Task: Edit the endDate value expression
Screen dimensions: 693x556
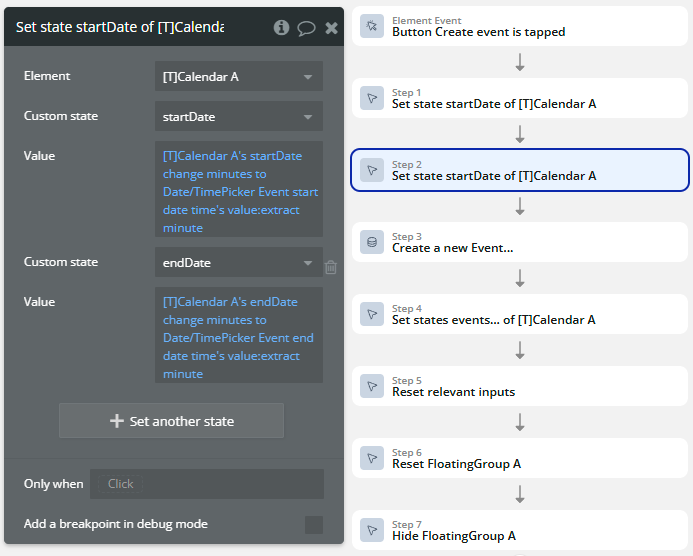Action: 238,334
